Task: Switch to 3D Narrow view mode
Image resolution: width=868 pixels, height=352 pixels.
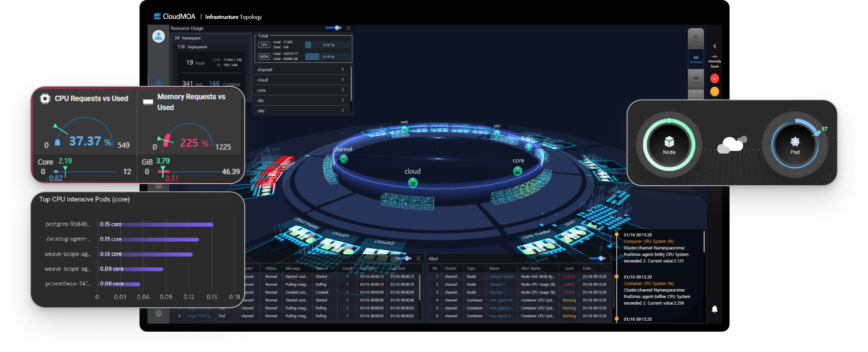Action: tap(696, 79)
